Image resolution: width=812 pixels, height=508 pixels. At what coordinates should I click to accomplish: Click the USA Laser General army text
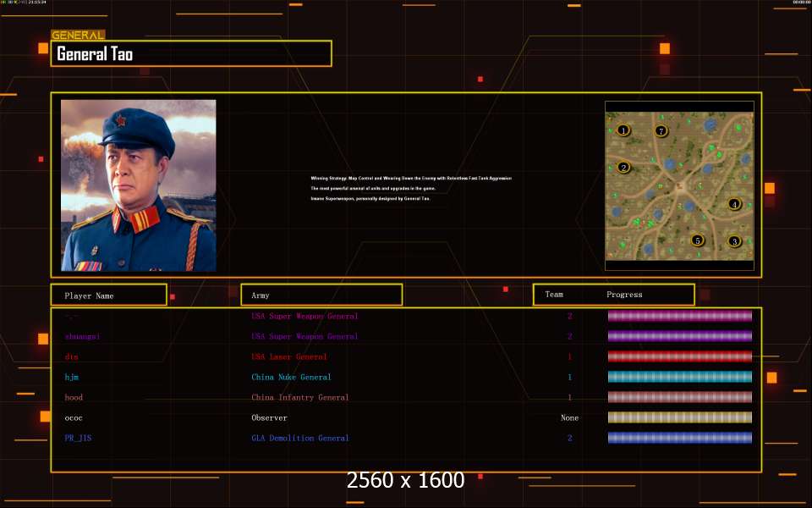289,356
